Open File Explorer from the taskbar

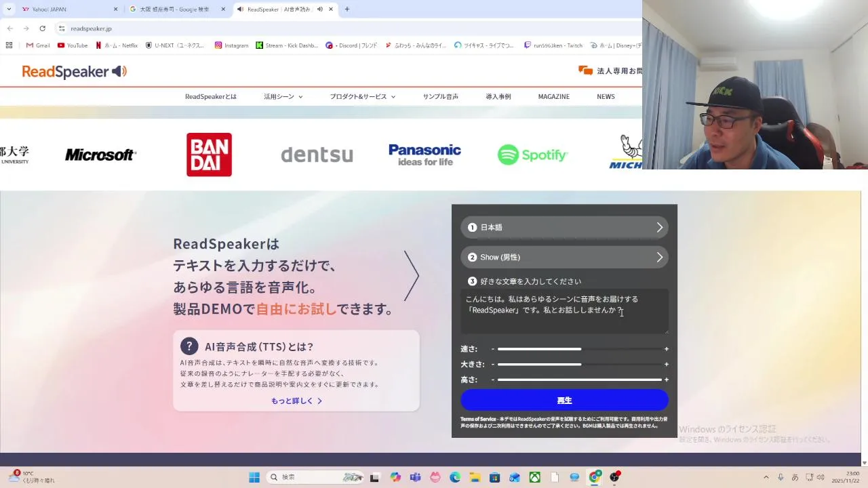click(x=475, y=477)
